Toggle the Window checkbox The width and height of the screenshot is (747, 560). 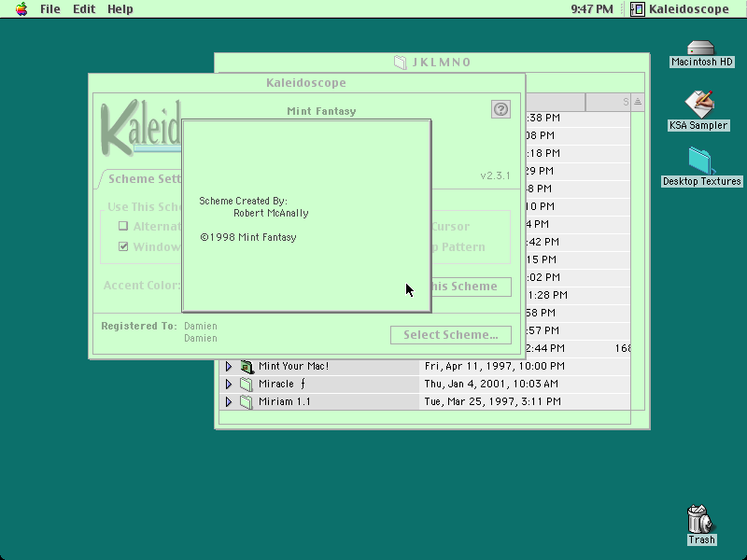(123, 246)
